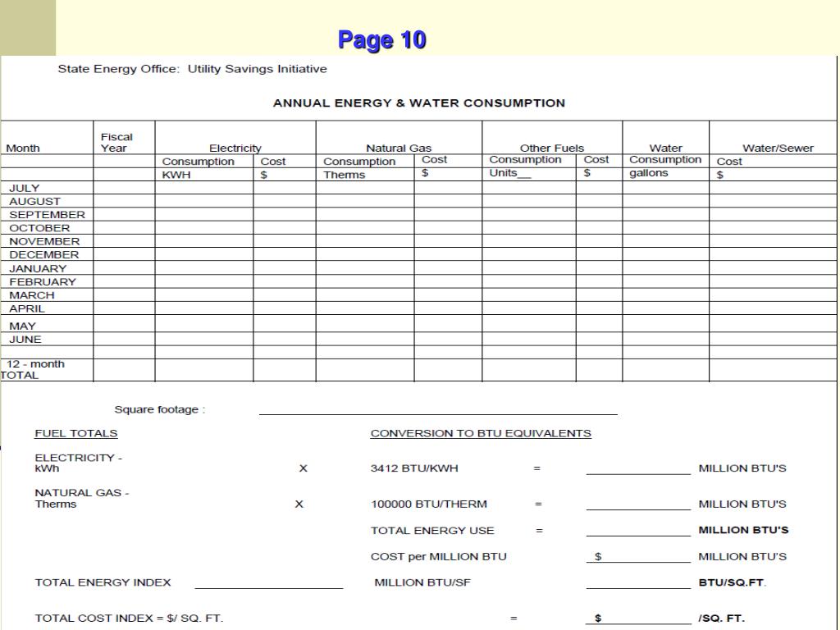This screenshot has width=840, height=630.
Task: Click the Fiscal Year column header
Action: click(x=116, y=143)
